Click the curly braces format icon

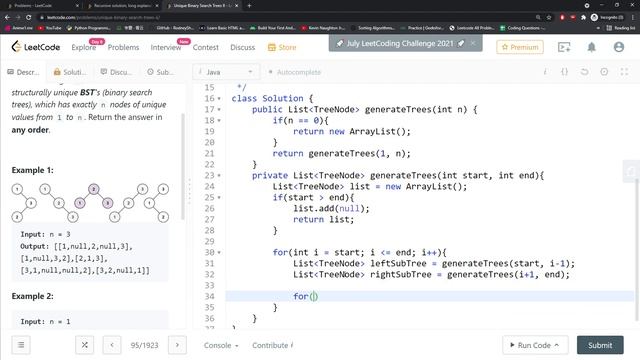564,72
